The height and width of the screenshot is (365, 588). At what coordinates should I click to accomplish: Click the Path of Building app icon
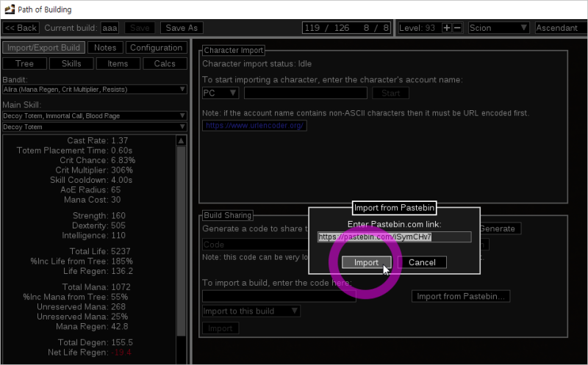pos(10,9)
